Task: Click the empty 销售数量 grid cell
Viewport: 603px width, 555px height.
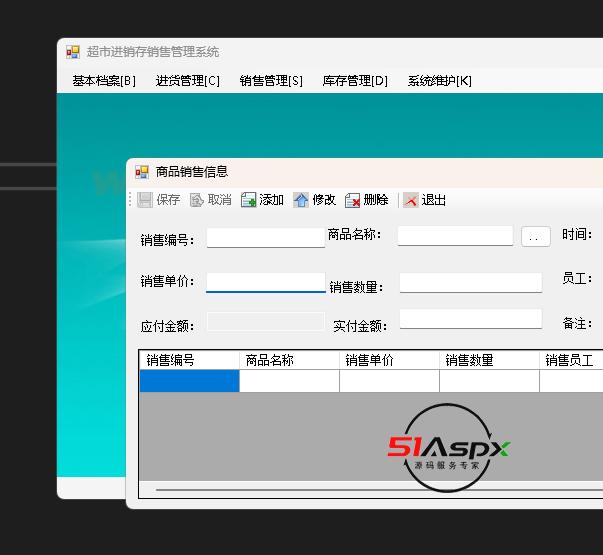Action: click(x=489, y=381)
